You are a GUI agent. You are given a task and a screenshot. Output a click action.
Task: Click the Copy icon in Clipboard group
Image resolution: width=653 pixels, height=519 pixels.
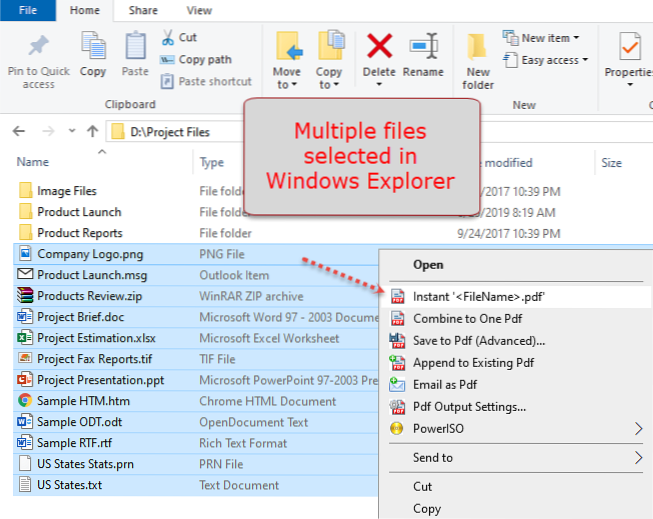pyautogui.click(x=93, y=47)
